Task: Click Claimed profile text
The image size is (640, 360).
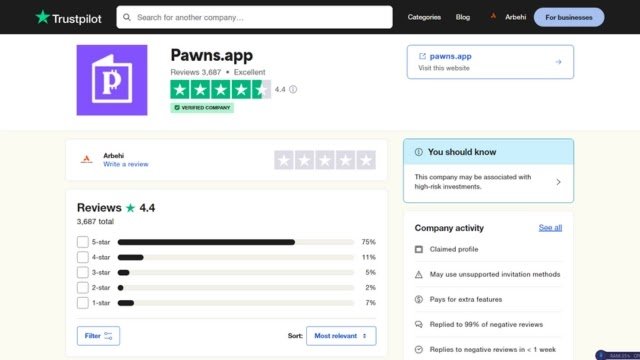Action: pyautogui.click(x=454, y=249)
